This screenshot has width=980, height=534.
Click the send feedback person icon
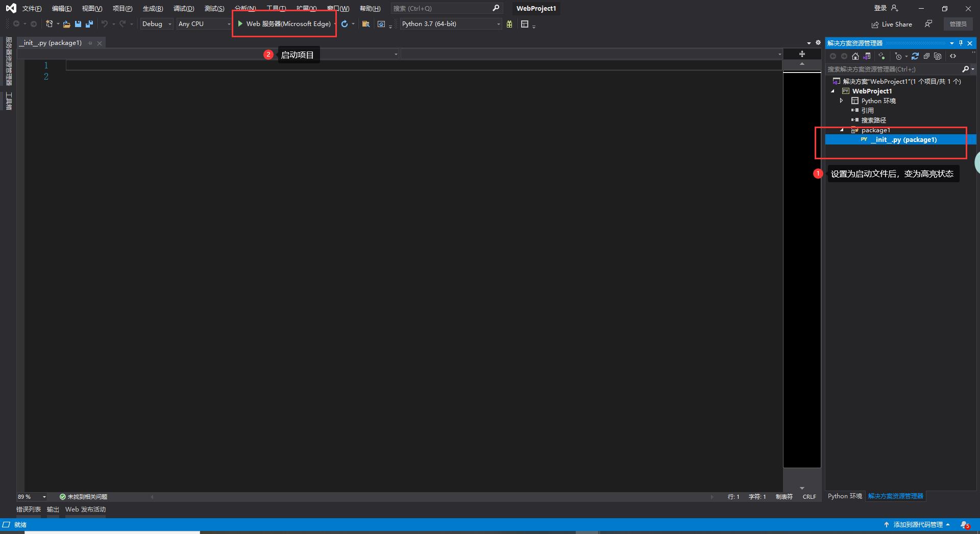928,24
